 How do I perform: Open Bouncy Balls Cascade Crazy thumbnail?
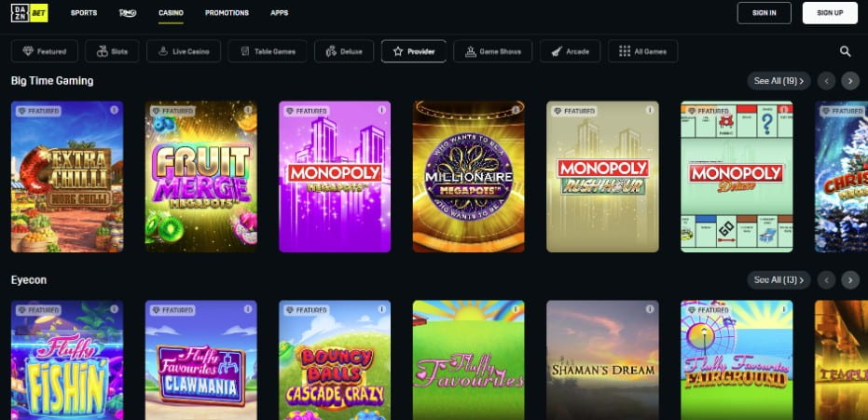(x=335, y=360)
